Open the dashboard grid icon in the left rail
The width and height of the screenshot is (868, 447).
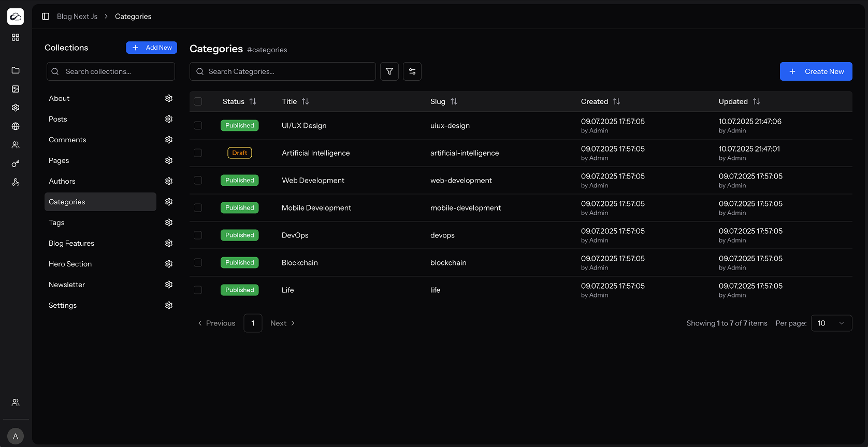(16, 37)
